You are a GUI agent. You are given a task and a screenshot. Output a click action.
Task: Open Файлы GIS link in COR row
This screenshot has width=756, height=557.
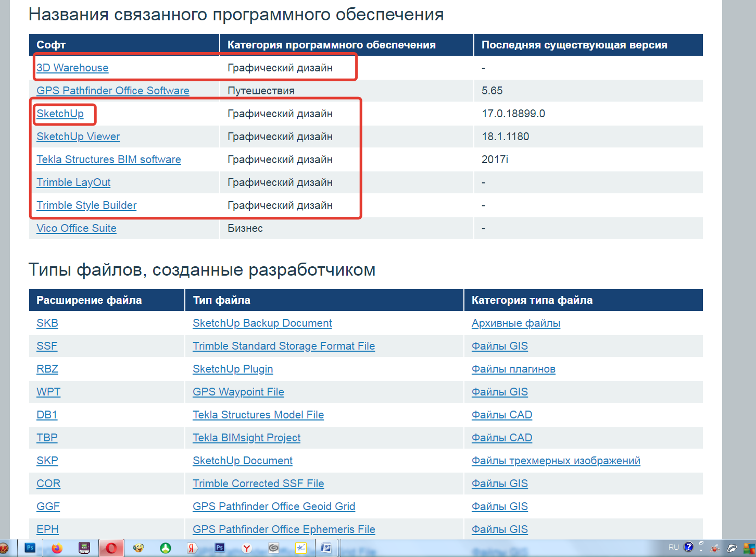click(500, 484)
